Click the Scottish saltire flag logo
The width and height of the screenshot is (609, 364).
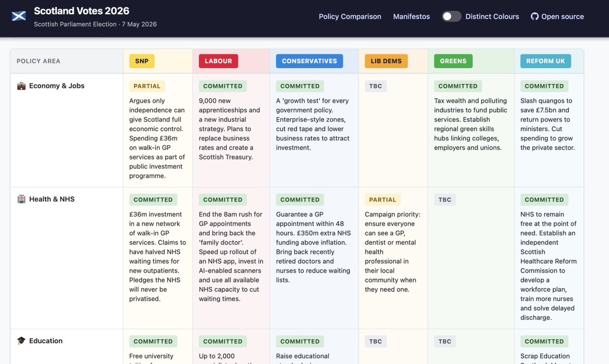coord(19,17)
